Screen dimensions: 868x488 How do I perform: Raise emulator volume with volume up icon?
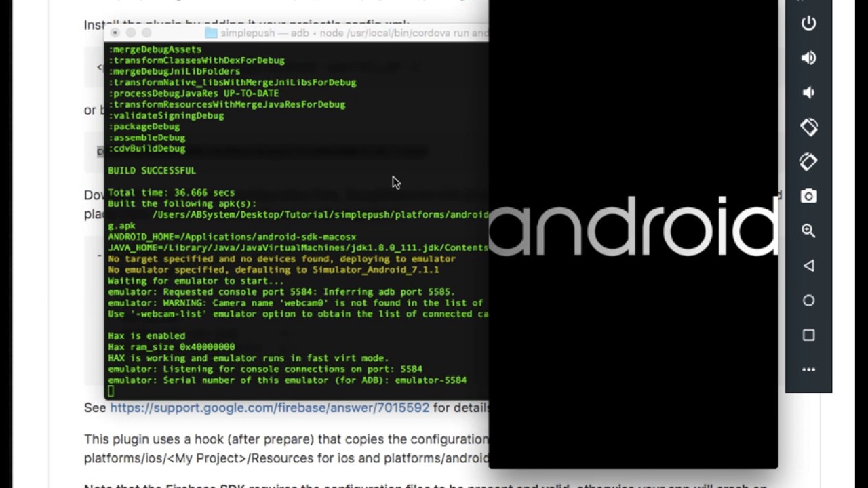point(808,58)
